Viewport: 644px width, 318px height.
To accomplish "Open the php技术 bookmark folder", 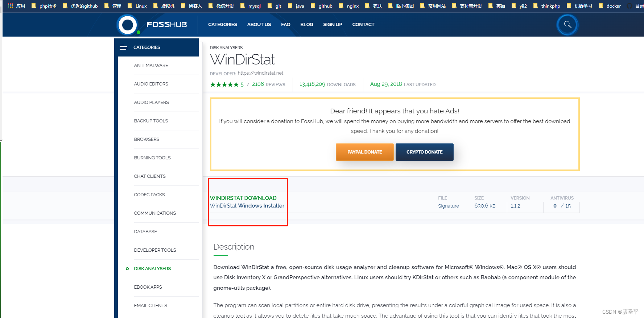I will (x=44, y=6).
